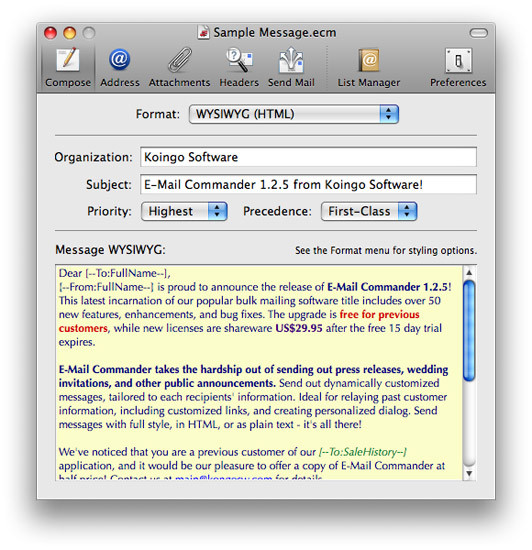Click the message scrollbar up arrow
The height and width of the screenshot is (550, 532).
pos(469,272)
